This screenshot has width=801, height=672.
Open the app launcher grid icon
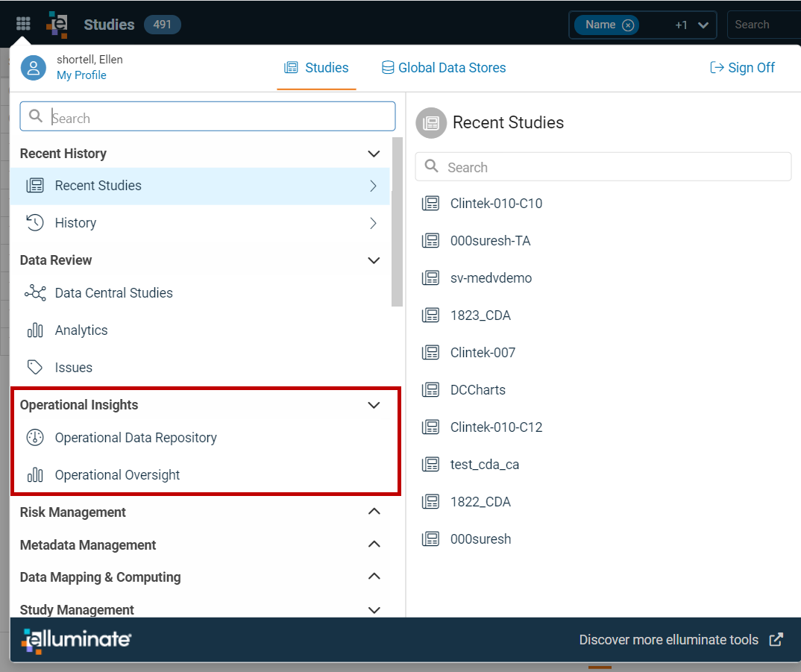coord(24,24)
